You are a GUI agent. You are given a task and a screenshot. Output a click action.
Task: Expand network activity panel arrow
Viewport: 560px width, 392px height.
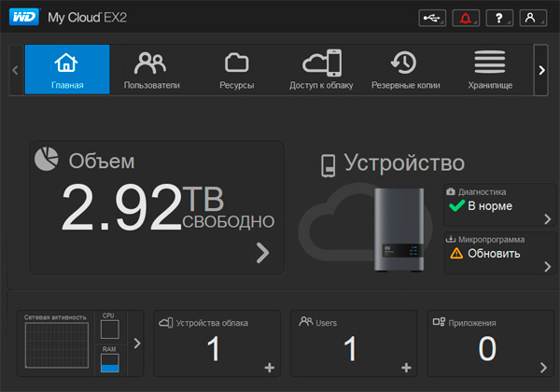[138, 343]
